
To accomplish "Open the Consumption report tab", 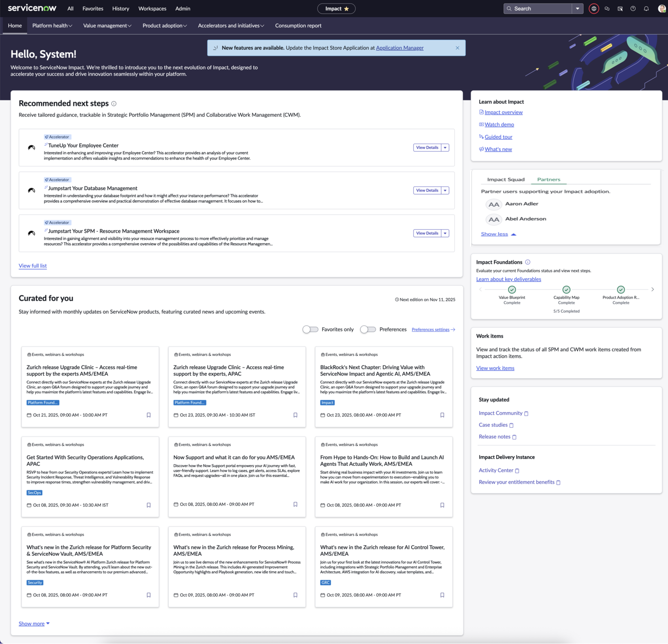I will click(x=298, y=26).
